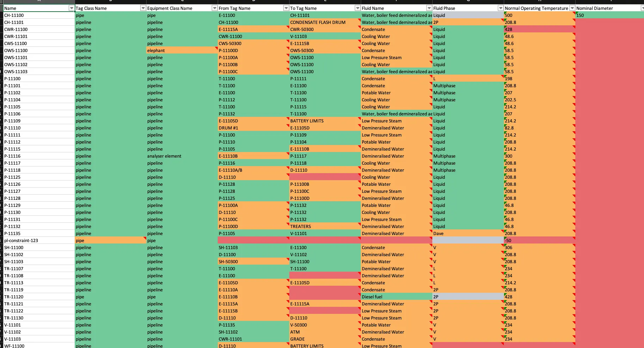Select the 'analyser element' cell

[x=181, y=156]
